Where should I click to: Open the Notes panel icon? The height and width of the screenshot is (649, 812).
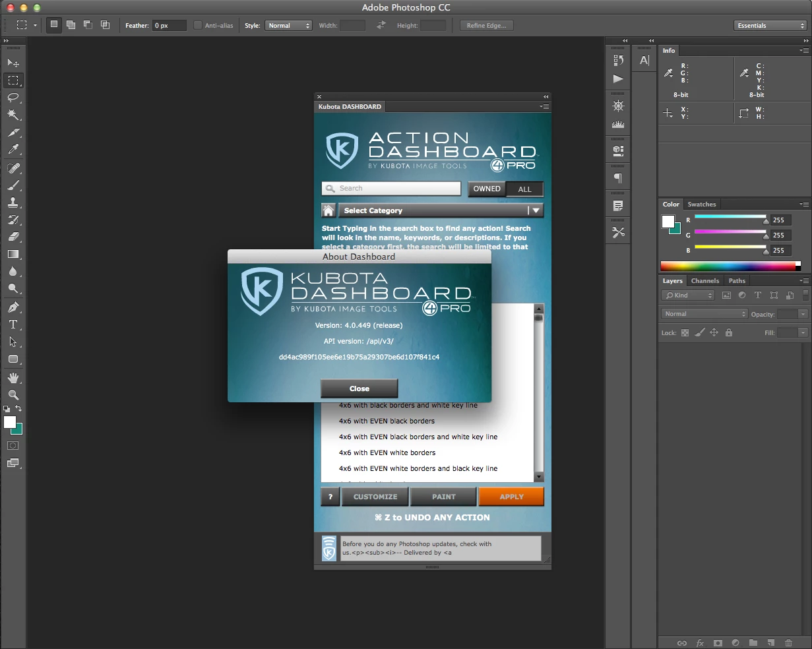click(618, 205)
